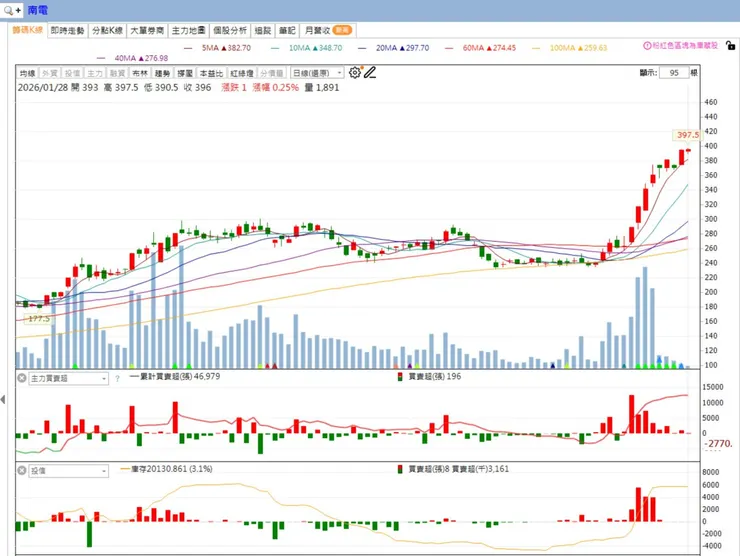Click the 60MA legend line swatch
The height and width of the screenshot is (556, 740).
[449, 48]
